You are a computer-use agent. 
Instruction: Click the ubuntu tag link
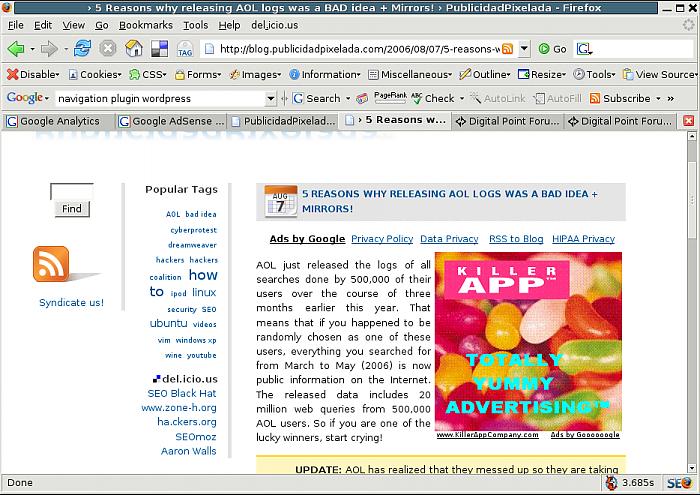(168, 323)
